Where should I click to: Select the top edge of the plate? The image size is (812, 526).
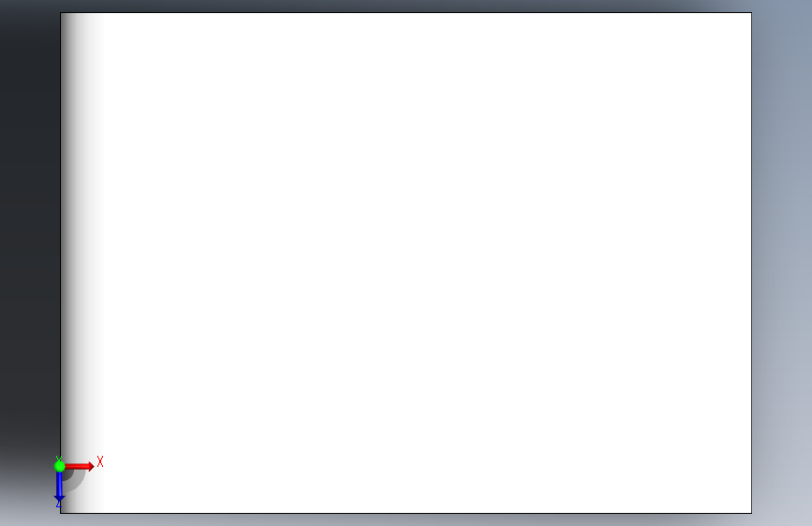406,13
